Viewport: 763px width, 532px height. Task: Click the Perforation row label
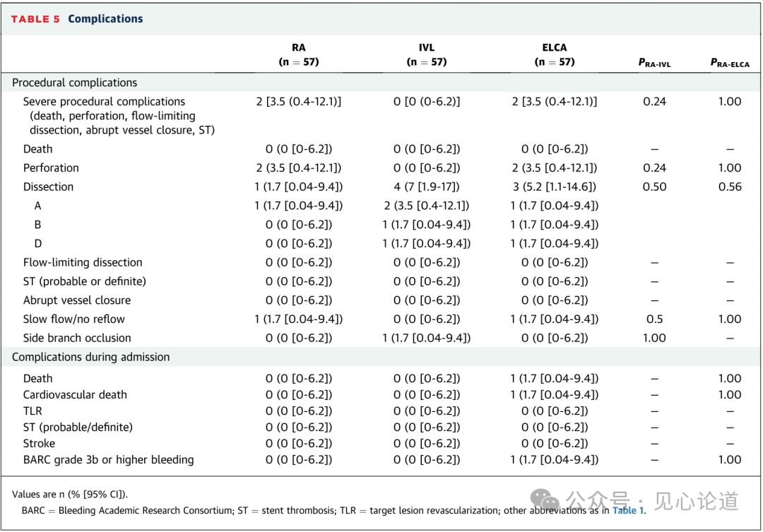[51, 167]
